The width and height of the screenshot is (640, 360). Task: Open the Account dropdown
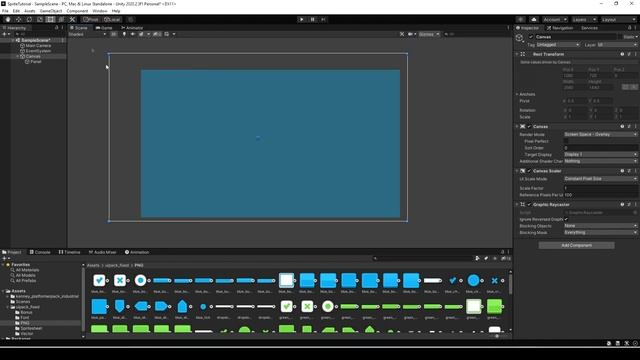555,20
